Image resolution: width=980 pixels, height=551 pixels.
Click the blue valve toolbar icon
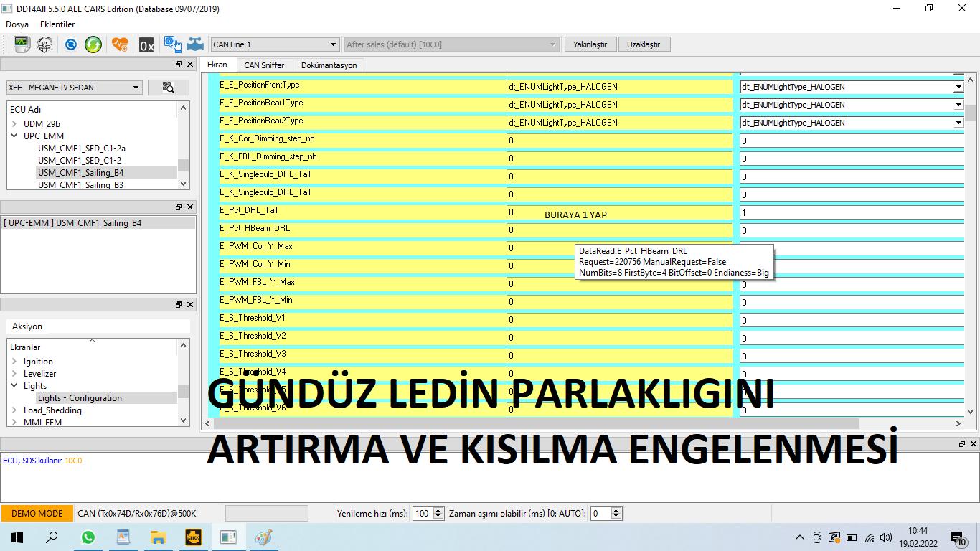pos(194,44)
